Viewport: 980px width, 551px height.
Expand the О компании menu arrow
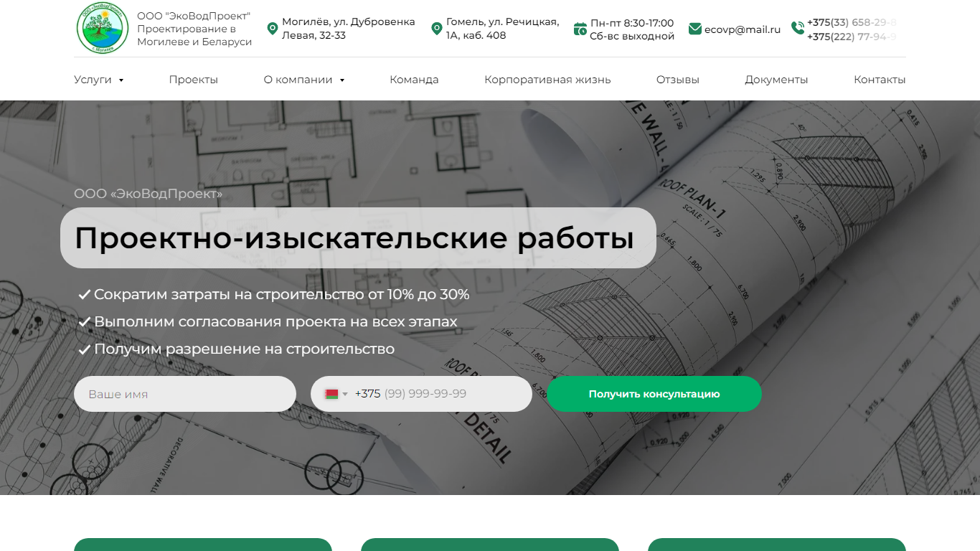click(x=342, y=80)
